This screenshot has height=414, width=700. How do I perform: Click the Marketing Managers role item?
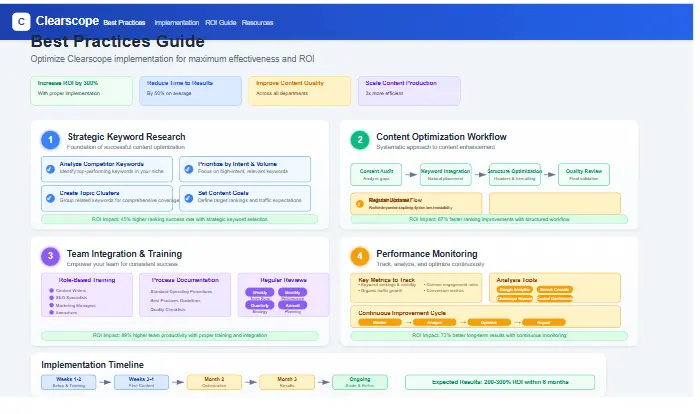pyautogui.click(x=75, y=305)
